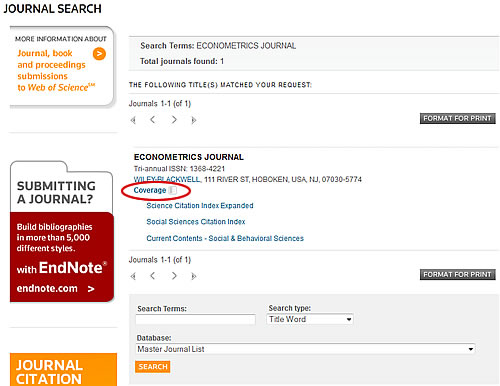This screenshot has width=500, height=386.
Task: Click the Total journals found: 1 text
Action: [x=182, y=61]
